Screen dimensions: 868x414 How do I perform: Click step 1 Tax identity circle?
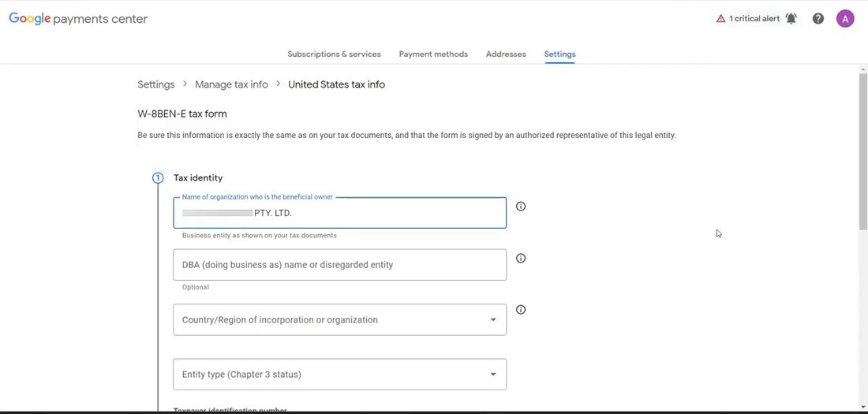click(x=158, y=178)
